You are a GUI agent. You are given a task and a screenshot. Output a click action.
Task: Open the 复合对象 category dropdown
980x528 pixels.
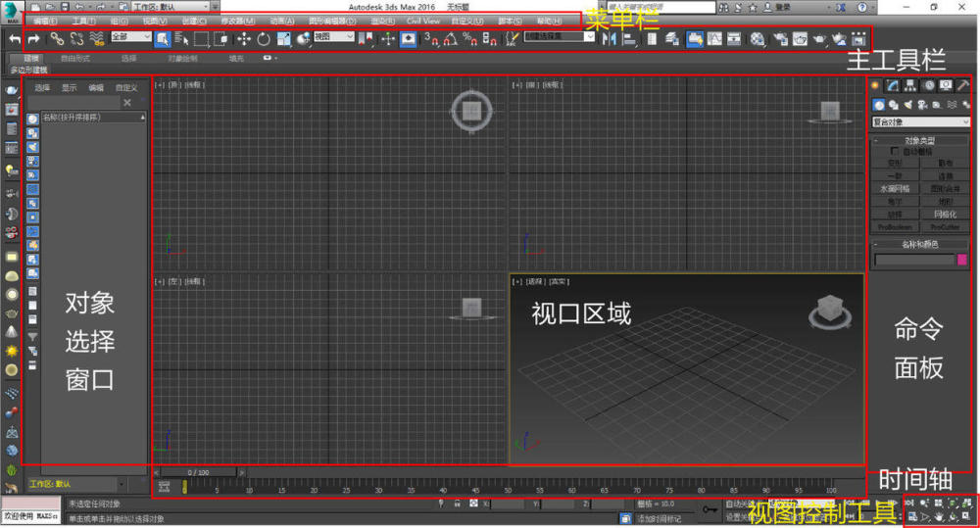click(920, 121)
